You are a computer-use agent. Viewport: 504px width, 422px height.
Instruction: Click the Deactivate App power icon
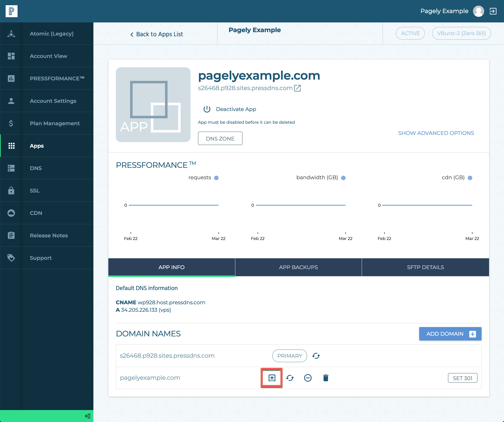point(207,109)
